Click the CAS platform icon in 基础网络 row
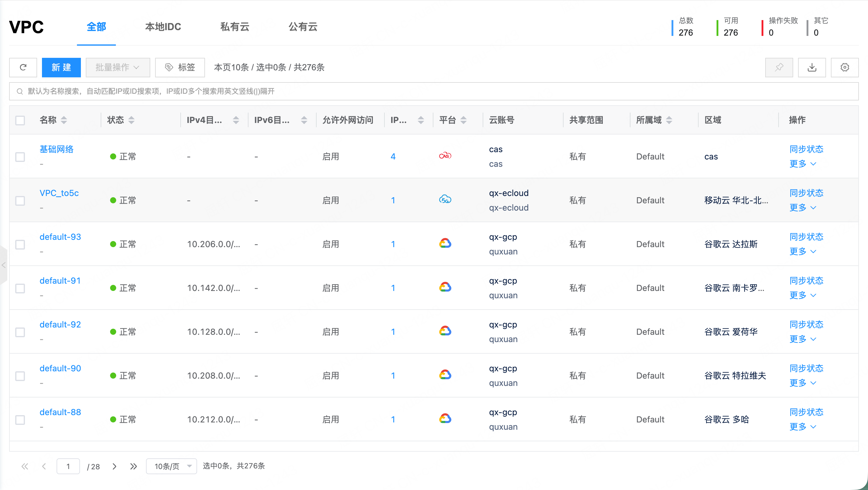Image resolution: width=868 pixels, height=490 pixels. coord(445,156)
